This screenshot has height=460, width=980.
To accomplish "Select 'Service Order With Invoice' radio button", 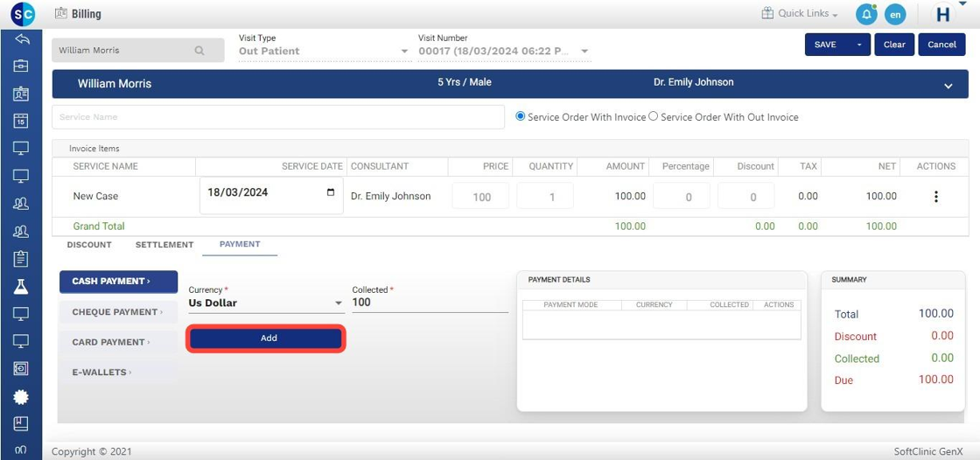I will (521, 116).
